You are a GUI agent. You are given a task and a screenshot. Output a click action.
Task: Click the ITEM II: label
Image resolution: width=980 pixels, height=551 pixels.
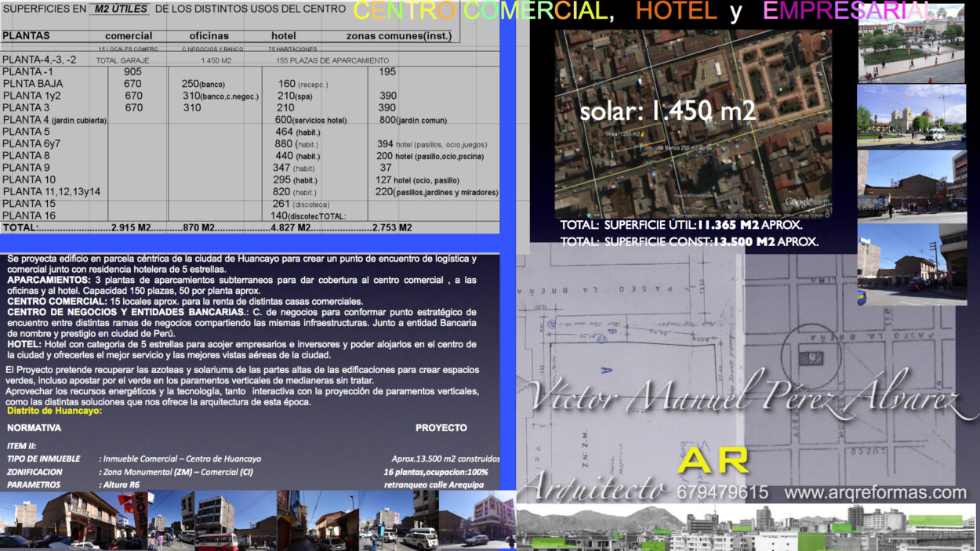coord(23,445)
